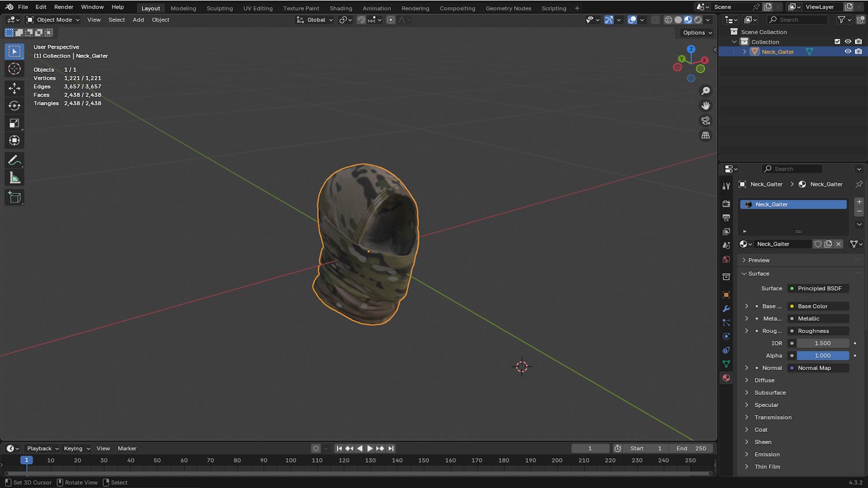
Task: Open the Object Mode dropdown
Action: pos(53,20)
